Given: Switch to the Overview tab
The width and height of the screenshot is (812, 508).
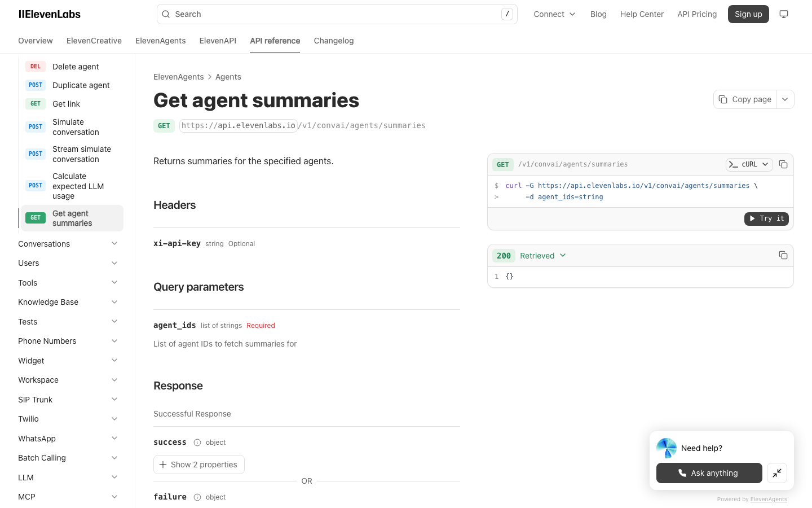Looking at the screenshot, I should (x=36, y=41).
